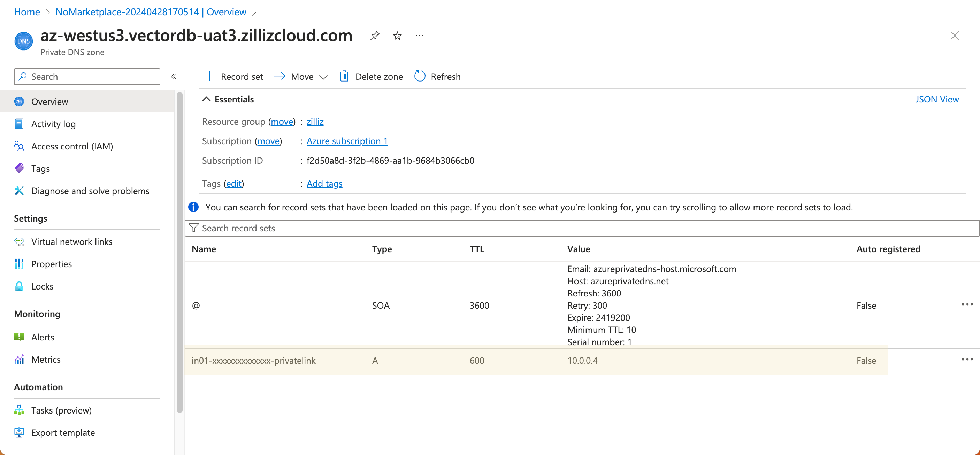Open ellipsis menu for the SOA record
Image resolution: width=980 pixels, height=455 pixels.
point(967,305)
